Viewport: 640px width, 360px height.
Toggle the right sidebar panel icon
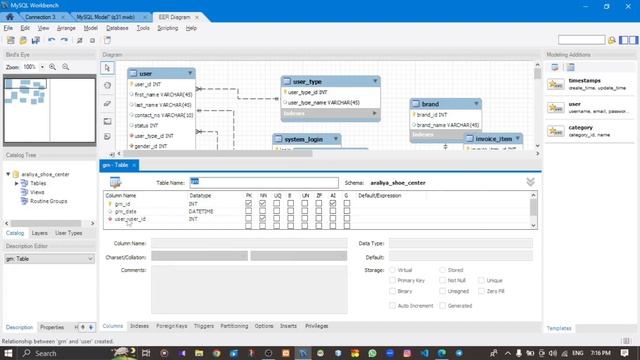click(633, 40)
